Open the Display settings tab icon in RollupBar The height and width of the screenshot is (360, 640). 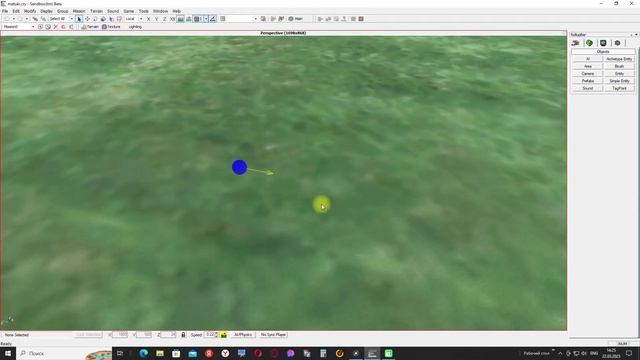pos(603,43)
